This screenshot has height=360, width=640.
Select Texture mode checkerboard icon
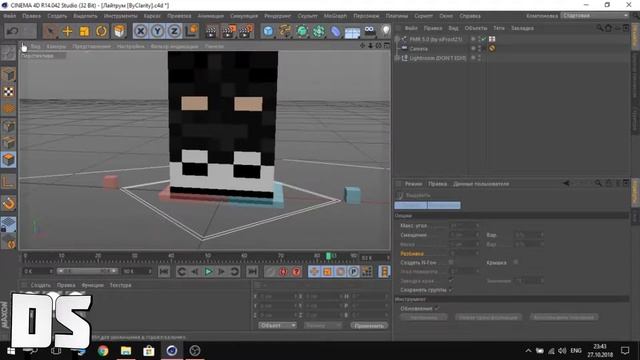(x=9, y=92)
